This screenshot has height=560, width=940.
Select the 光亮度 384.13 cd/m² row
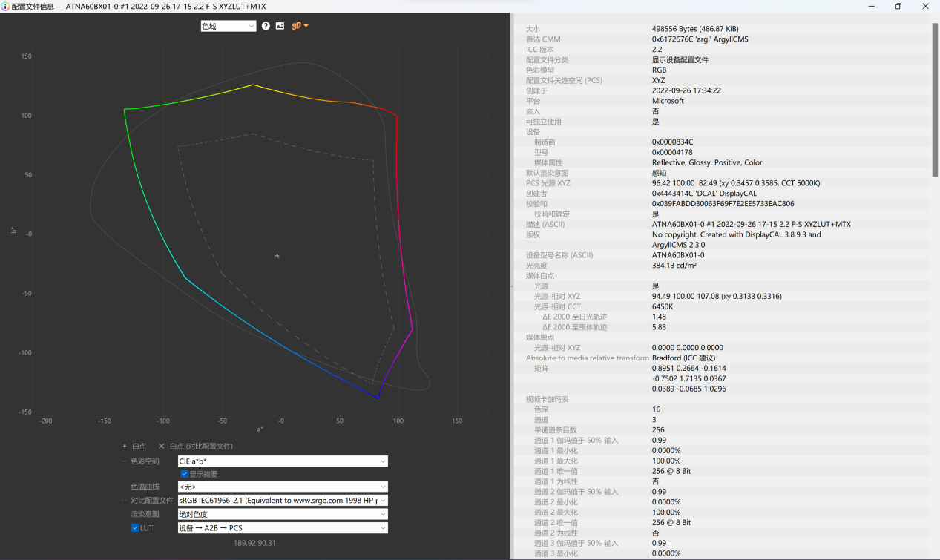[x=721, y=266]
